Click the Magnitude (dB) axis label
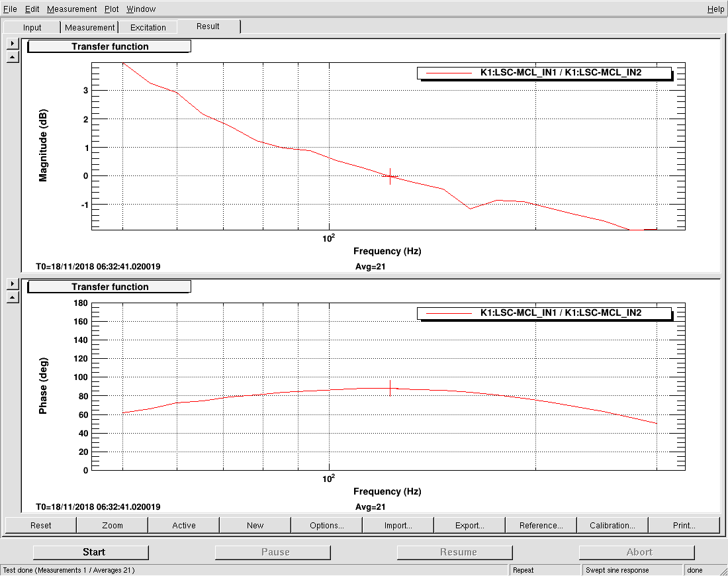The height and width of the screenshot is (576, 728). pyautogui.click(x=43, y=146)
